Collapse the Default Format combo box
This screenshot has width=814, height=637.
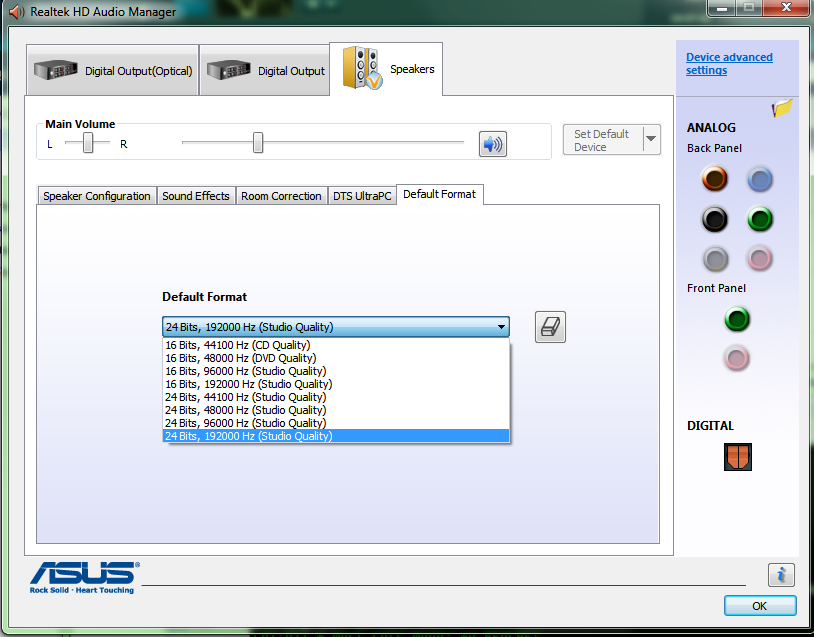tap(500, 327)
